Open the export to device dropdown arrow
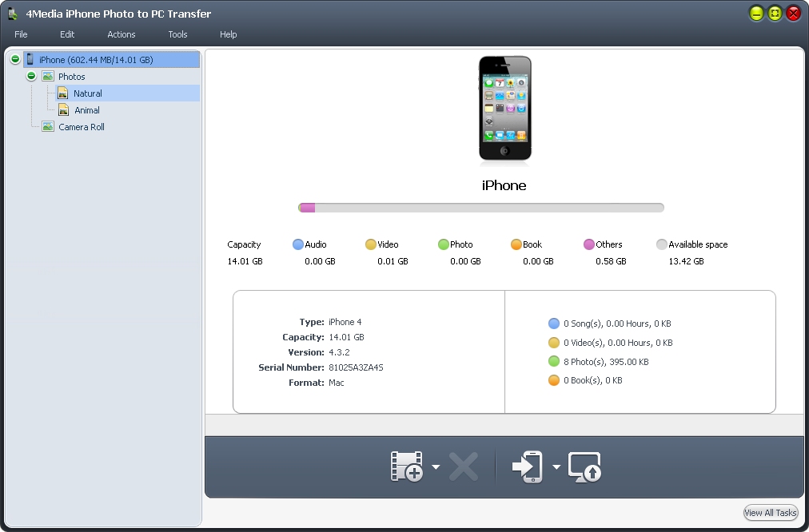Screen dimensions: 809x532 pos(556,467)
